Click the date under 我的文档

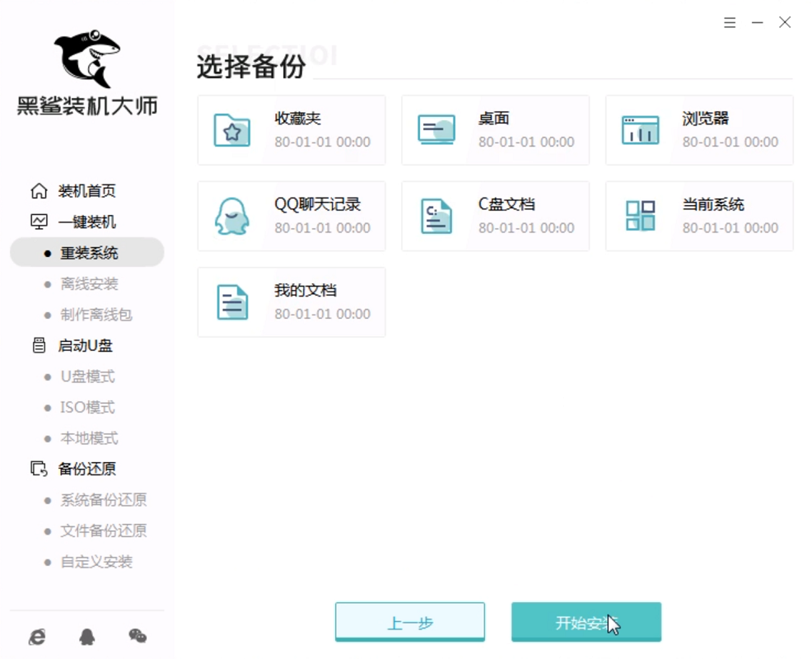[x=323, y=314]
